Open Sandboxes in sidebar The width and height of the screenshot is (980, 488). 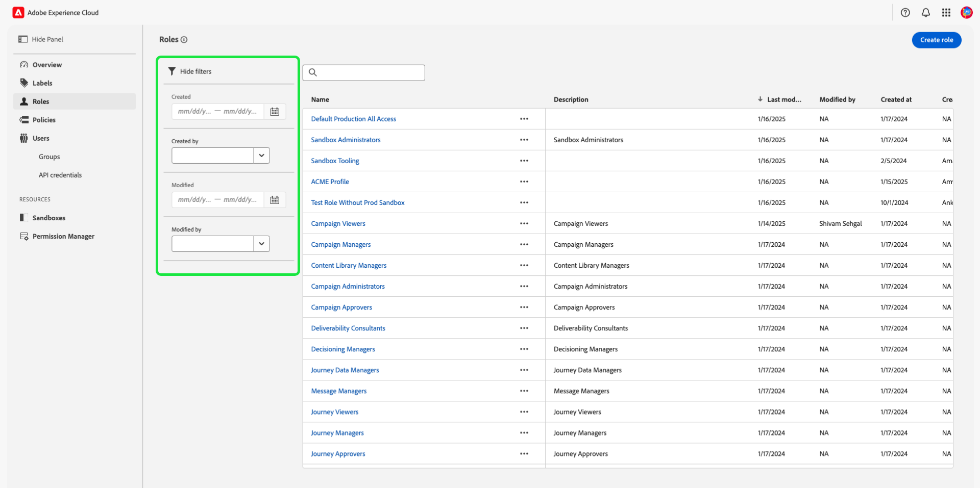(75, 218)
